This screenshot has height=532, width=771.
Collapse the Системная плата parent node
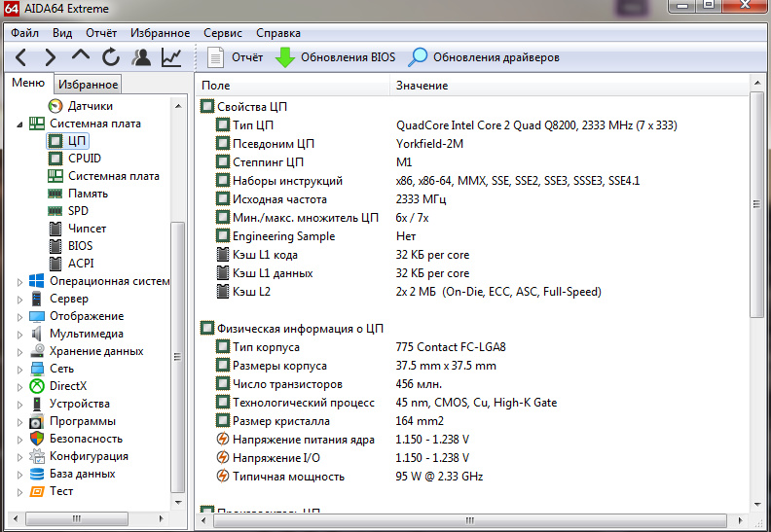tap(19, 124)
